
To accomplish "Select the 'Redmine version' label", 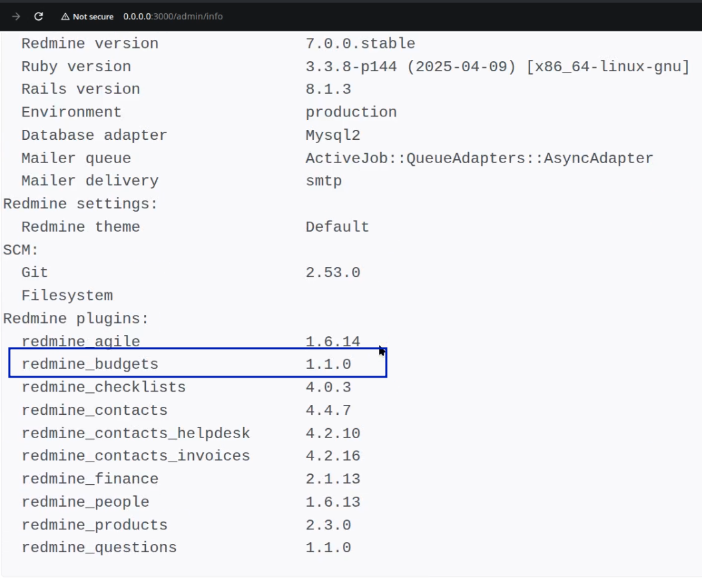I will click(x=90, y=43).
